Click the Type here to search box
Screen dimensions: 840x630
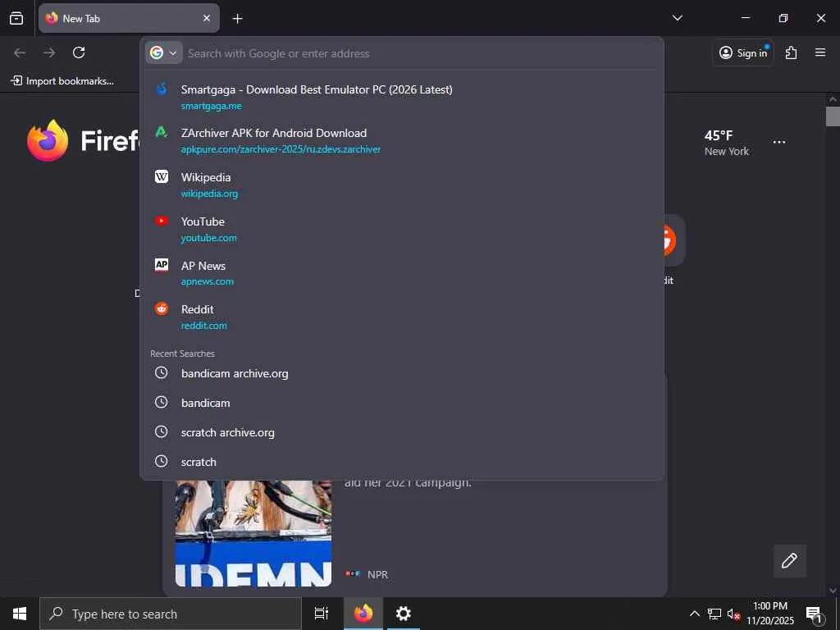tap(171, 614)
